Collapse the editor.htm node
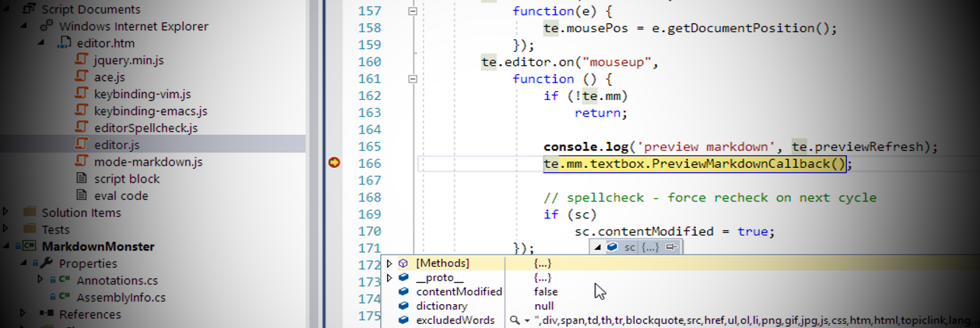980x328 pixels. (x=42, y=43)
